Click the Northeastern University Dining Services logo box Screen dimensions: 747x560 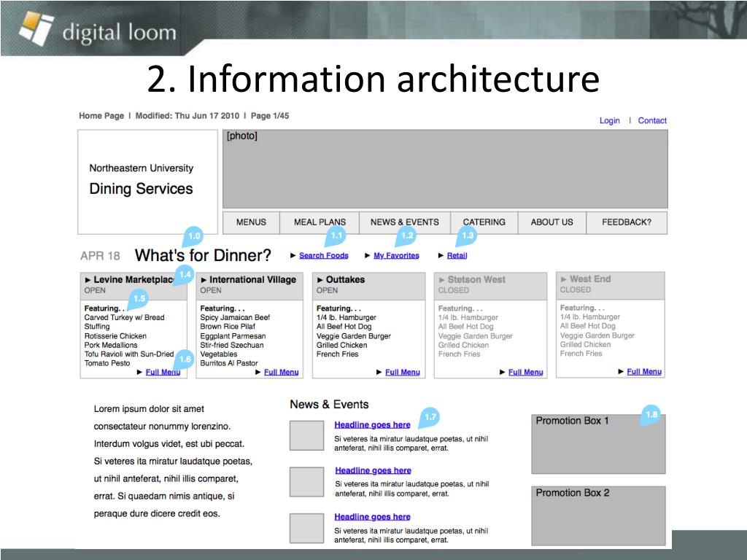(147, 182)
